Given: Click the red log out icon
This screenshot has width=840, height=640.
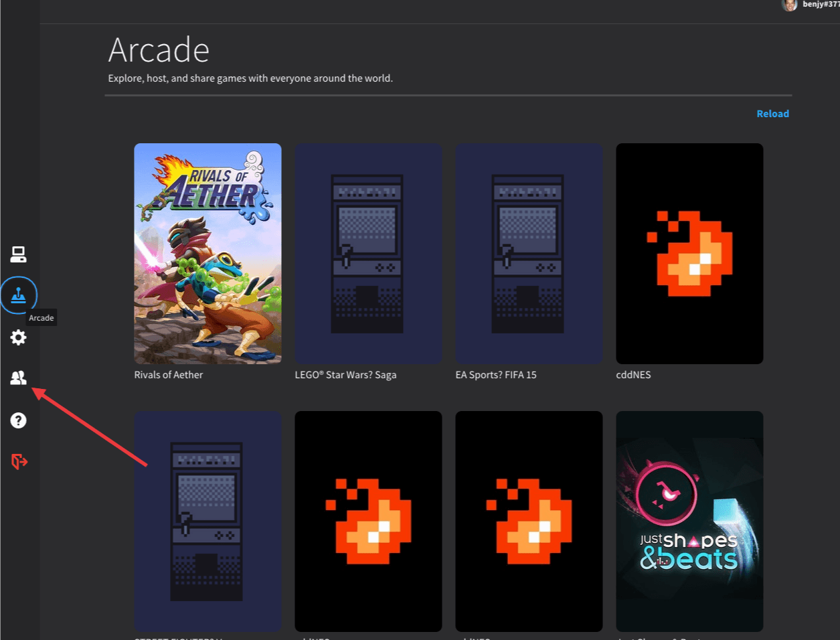Looking at the screenshot, I should point(19,461).
